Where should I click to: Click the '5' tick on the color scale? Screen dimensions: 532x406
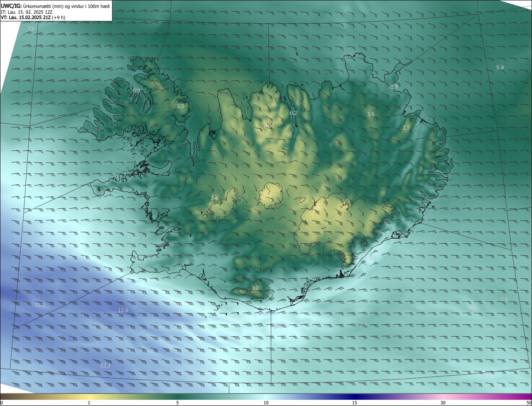point(177,403)
